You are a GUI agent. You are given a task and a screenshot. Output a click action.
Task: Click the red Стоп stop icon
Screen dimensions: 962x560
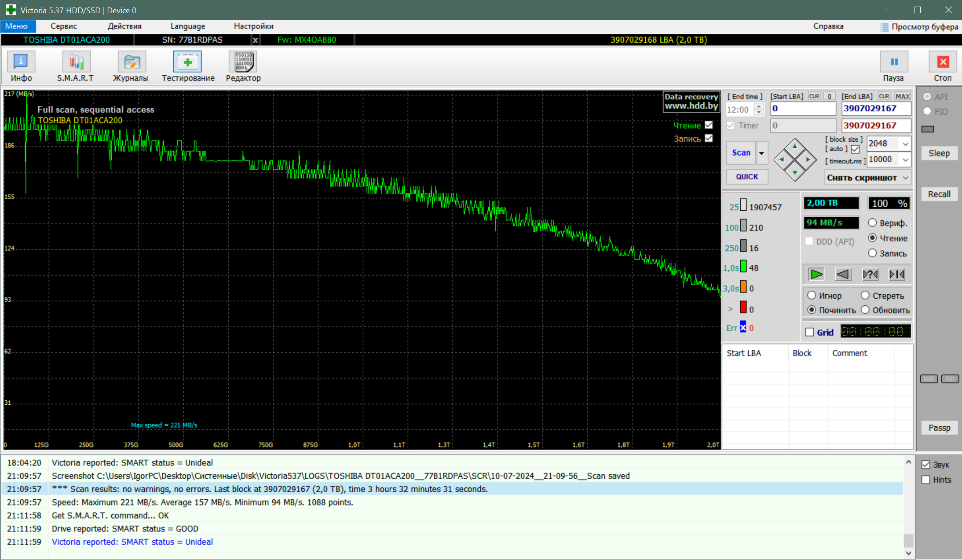pyautogui.click(x=943, y=62)
